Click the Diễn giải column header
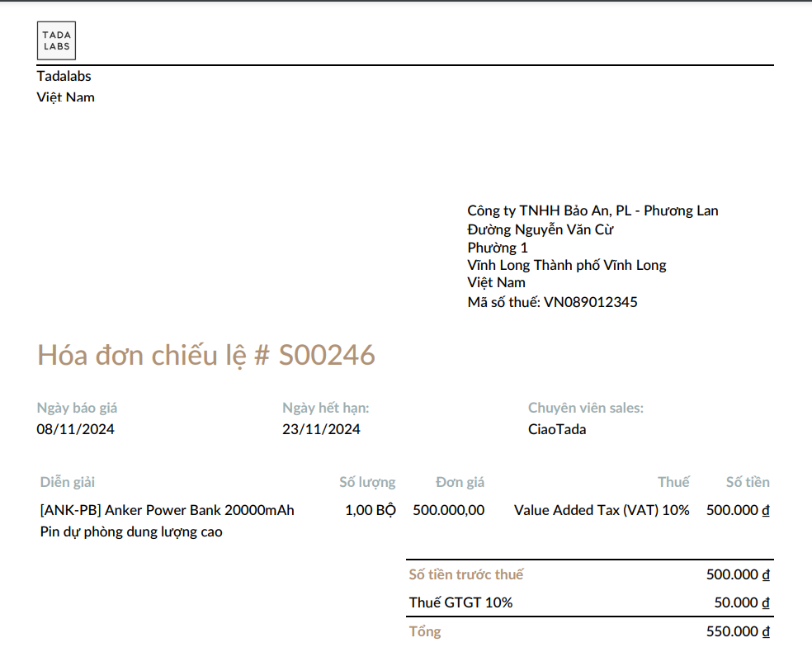The image size is (812, 652). tap(68, 482)
